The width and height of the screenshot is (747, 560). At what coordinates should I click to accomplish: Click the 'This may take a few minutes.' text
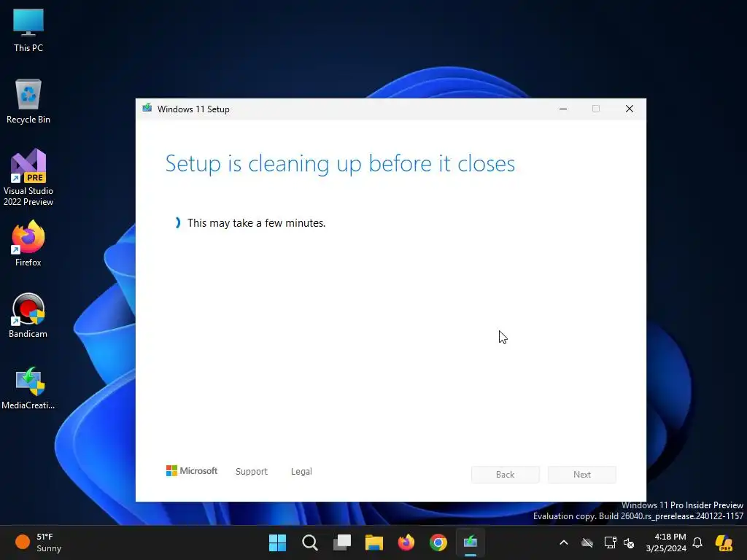pos(256,223)
